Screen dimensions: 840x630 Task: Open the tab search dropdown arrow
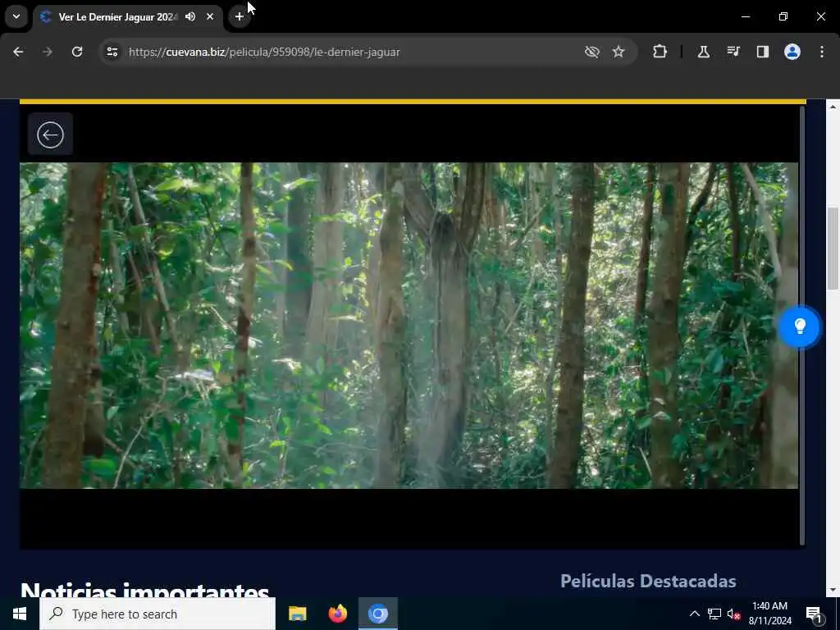pyautogui.click(x=16, y=16)
